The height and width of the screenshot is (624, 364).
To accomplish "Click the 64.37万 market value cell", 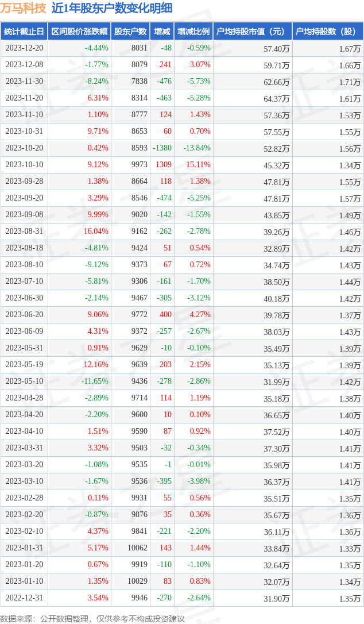I will [x=276, y=98].
